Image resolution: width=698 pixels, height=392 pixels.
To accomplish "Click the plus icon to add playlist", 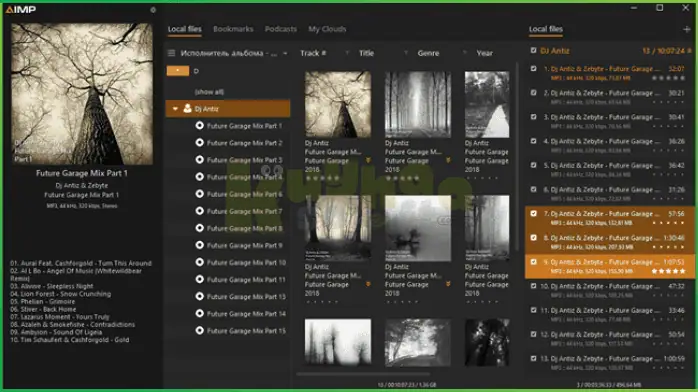I will coord(686,29).
